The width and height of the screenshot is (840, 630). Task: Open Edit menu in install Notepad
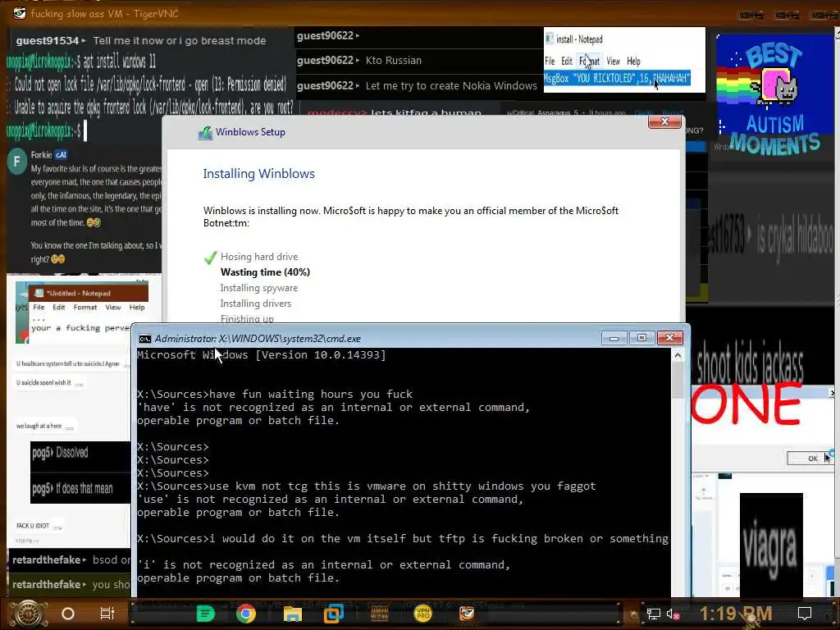coord(567,61)
